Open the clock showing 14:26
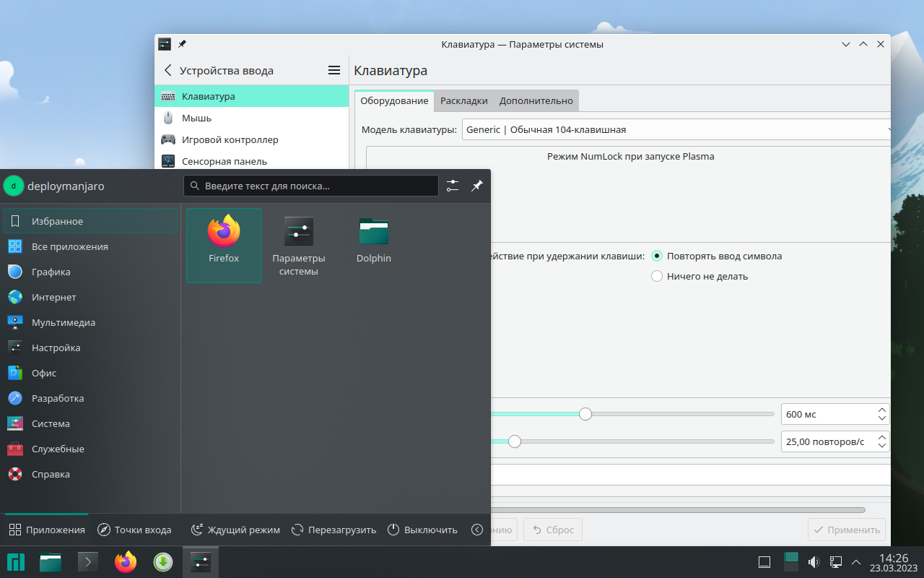Image resolution: width=924 pixels, height=578 pixels. point(893,562)
